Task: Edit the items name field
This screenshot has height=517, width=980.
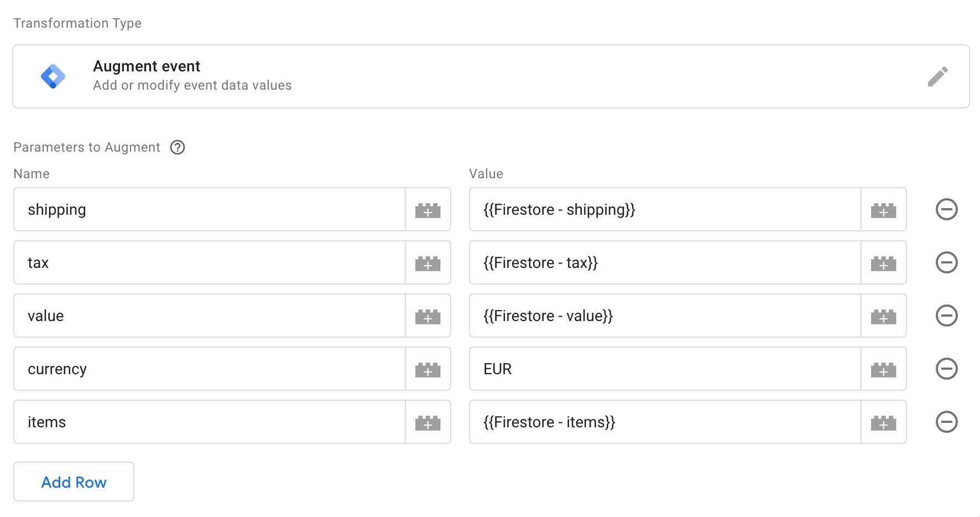Action: click(x=210, y=422)
